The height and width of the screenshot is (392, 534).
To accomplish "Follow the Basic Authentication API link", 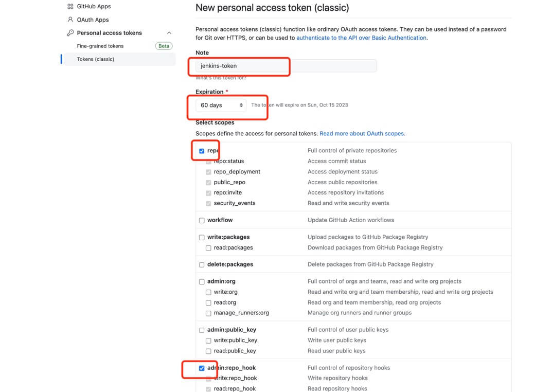I will tap(361, 38).
